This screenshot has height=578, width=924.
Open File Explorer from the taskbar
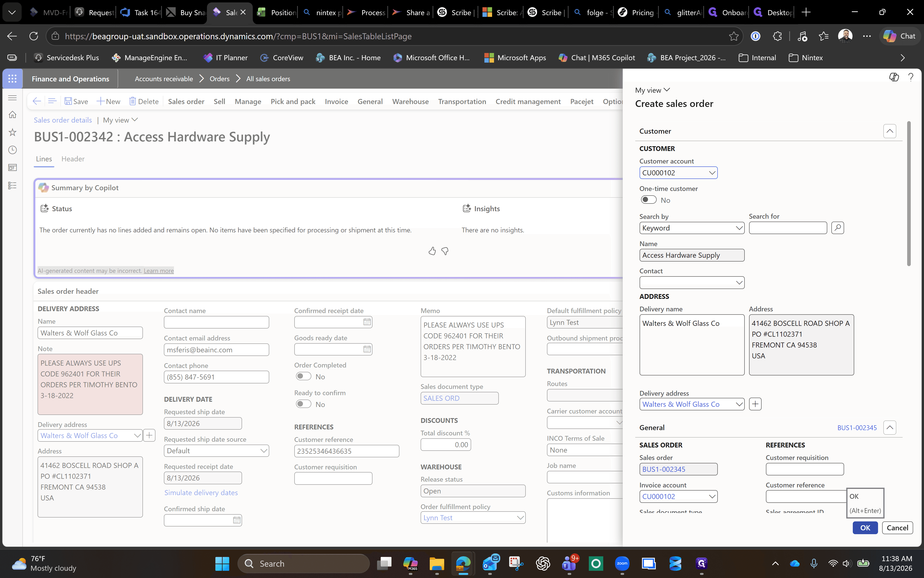436,564
